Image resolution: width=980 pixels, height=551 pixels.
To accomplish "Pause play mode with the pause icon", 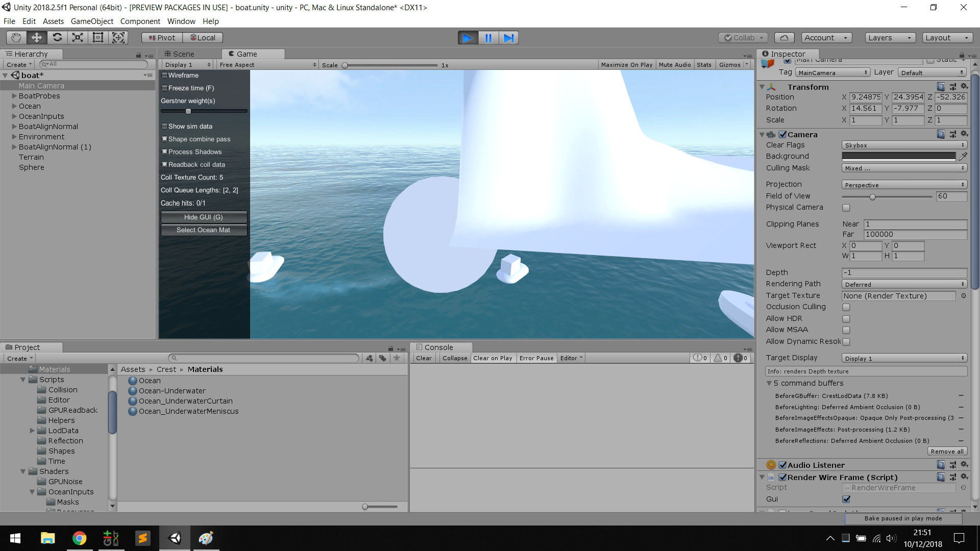I will click(488, 37).
